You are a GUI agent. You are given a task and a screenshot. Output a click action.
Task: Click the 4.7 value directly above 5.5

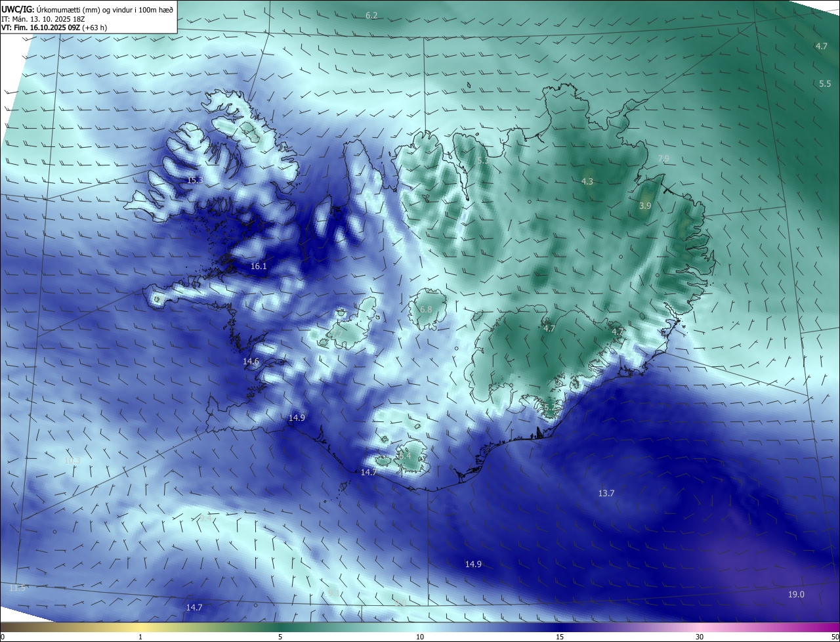[821, 47]
